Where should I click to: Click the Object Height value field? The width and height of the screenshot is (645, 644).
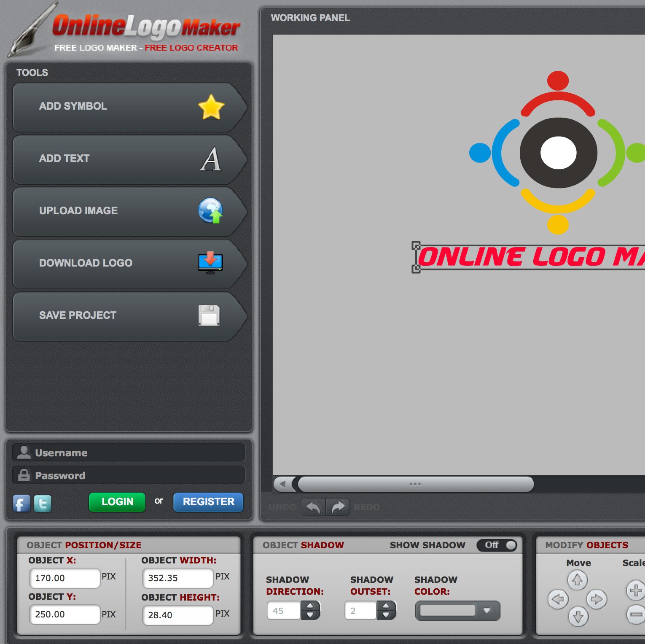click(177, 615)
